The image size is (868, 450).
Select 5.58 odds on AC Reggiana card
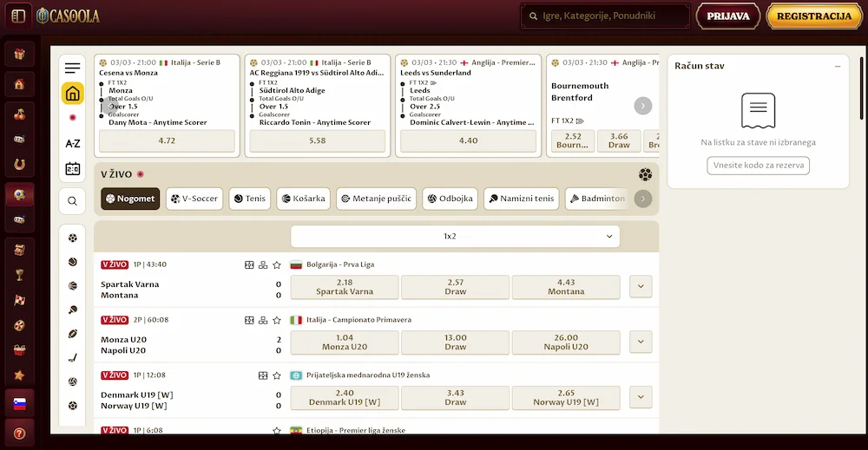[x=317, y=141]
